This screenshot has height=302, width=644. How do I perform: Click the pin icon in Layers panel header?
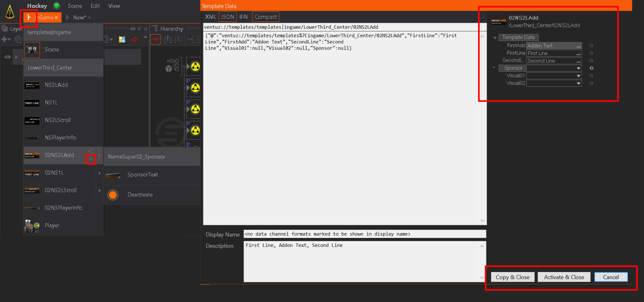(x=139, y=29)
